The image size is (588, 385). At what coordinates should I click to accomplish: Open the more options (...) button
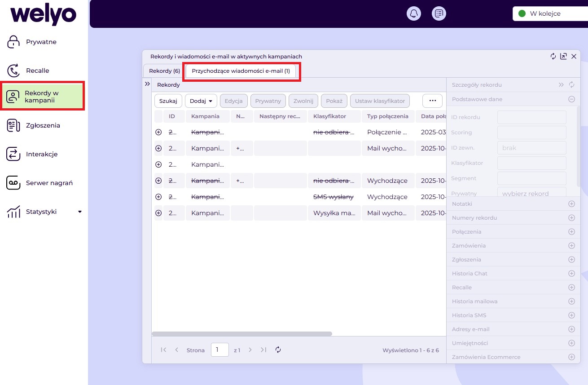pyautogui.click(x=433, y=101)
